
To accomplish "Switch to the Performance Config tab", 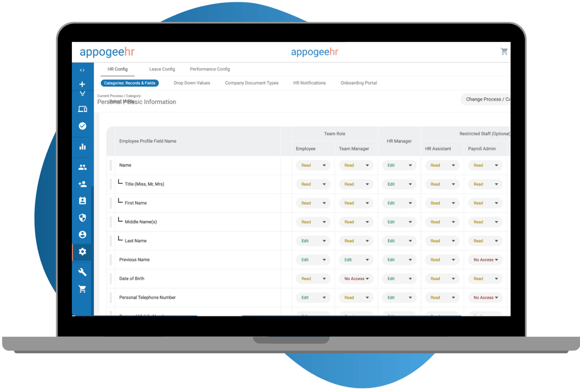I will (x=210, y=69).
